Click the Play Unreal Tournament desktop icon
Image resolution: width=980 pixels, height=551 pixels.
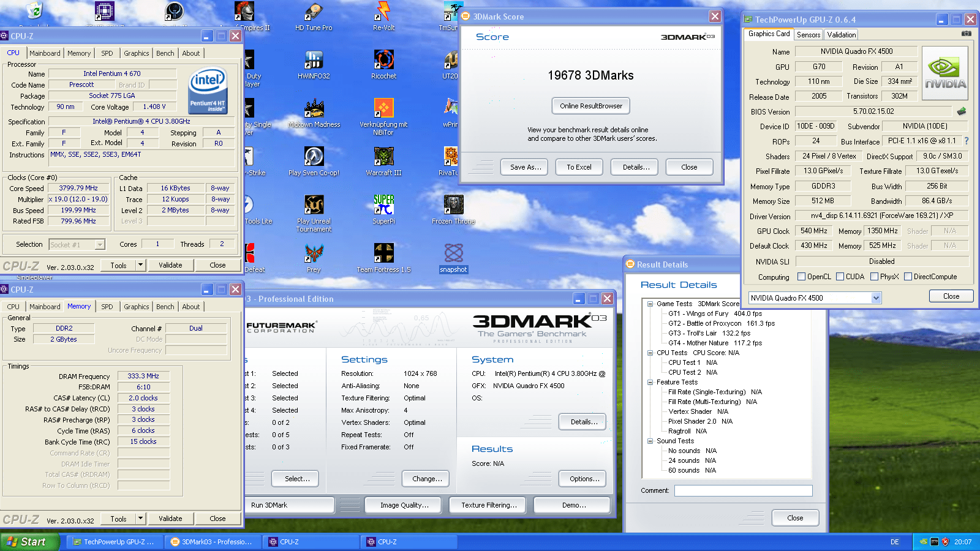tap(314, 213)
